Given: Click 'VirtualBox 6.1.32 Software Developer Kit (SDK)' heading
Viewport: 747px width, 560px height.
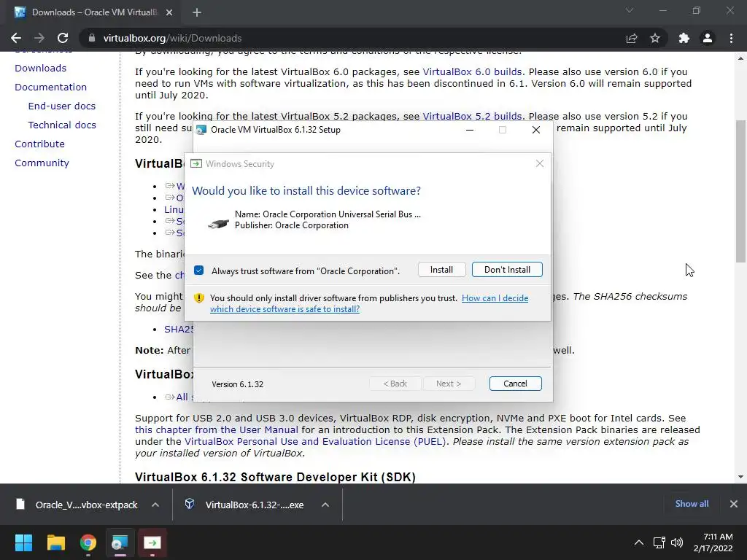Looking at the screenshot, I should tap(275, 477).
